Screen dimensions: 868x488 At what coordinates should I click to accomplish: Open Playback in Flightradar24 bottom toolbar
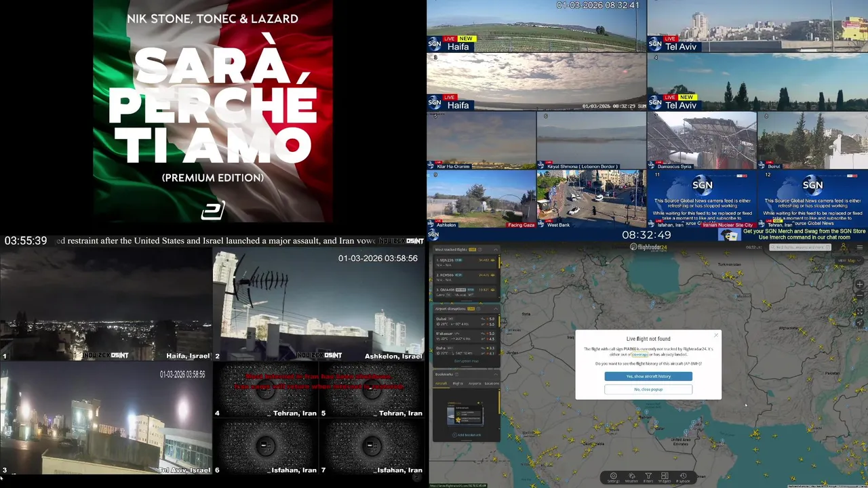[x=684, y=478]
